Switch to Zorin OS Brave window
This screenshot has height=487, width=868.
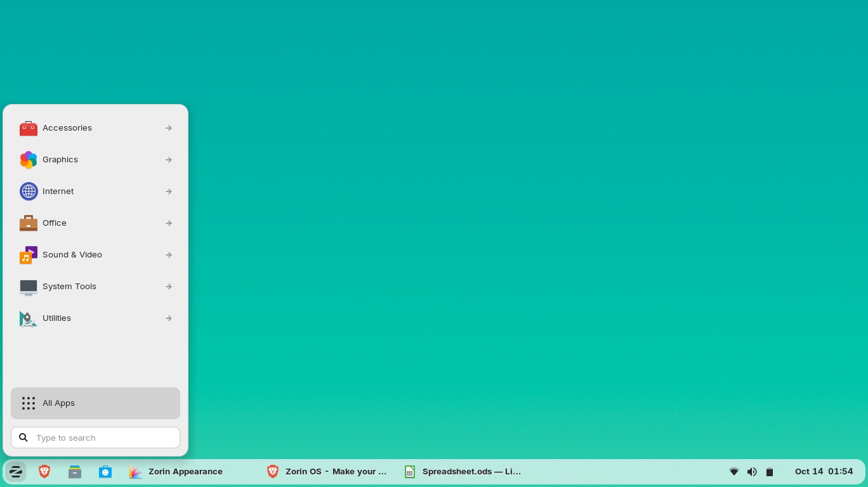[327, 472]
